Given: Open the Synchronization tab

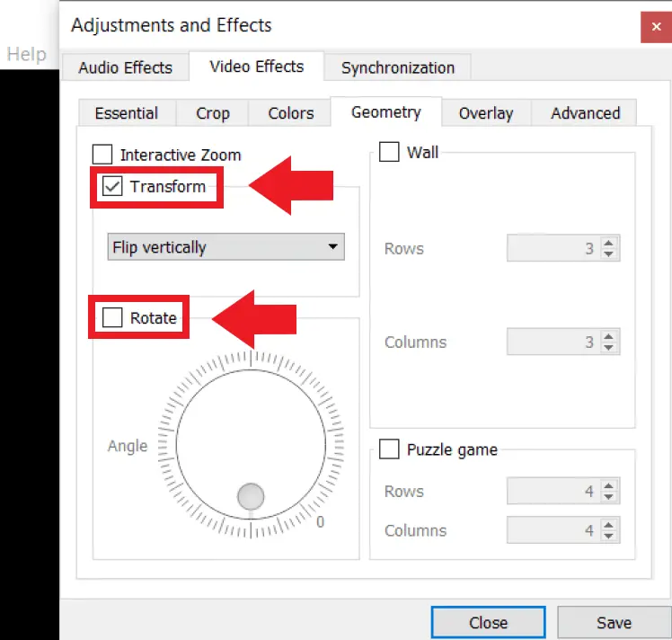Looking at the screenshot, I should 398,67.
